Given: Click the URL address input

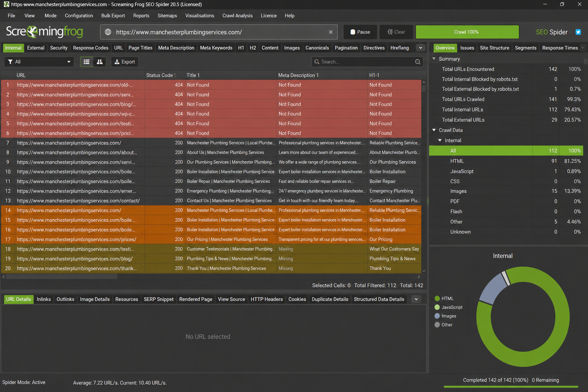Looking at the screenshot, I should [x=219, y=32].
